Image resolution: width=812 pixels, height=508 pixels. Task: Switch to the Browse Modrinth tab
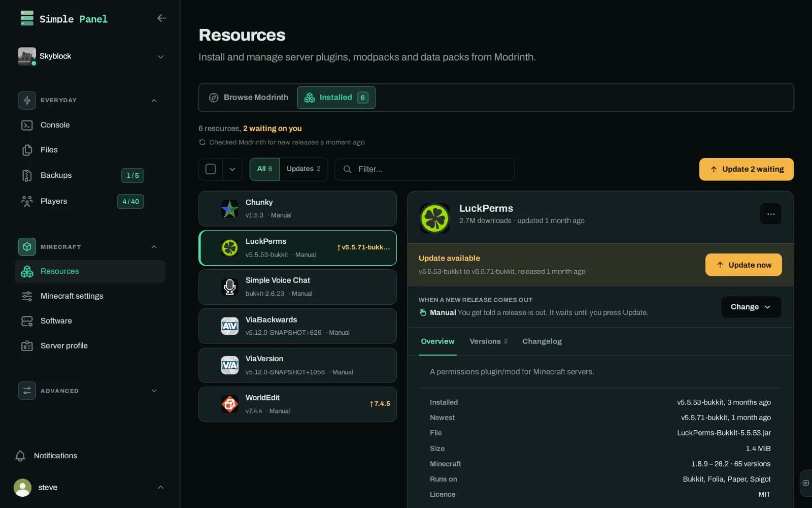pyautogui.click(x=249, y=98)
